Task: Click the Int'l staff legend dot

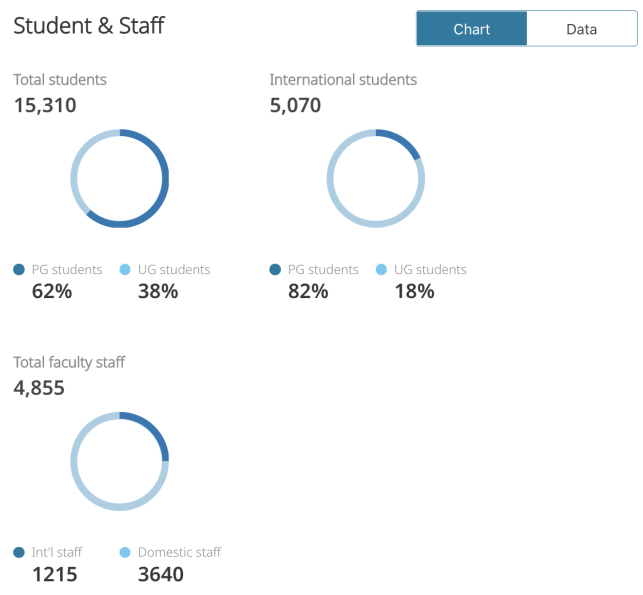Action: (19, 552)
